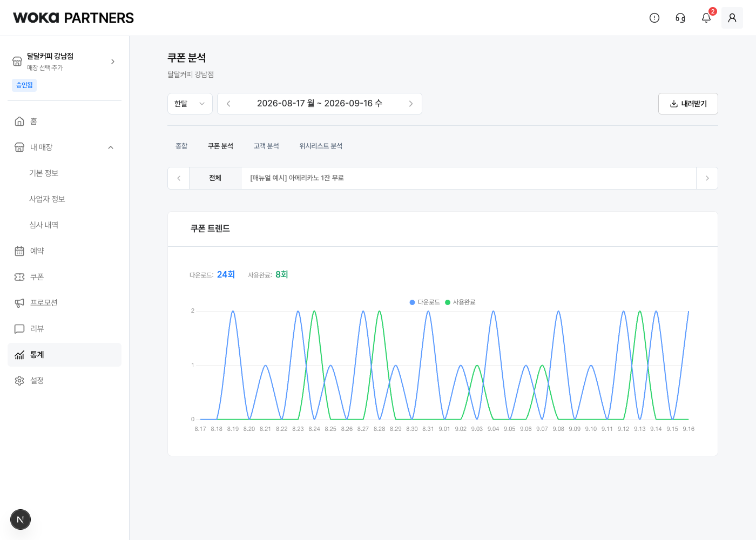Select 전체 coupon filter
756x540 pixels.
coord(215,178)
